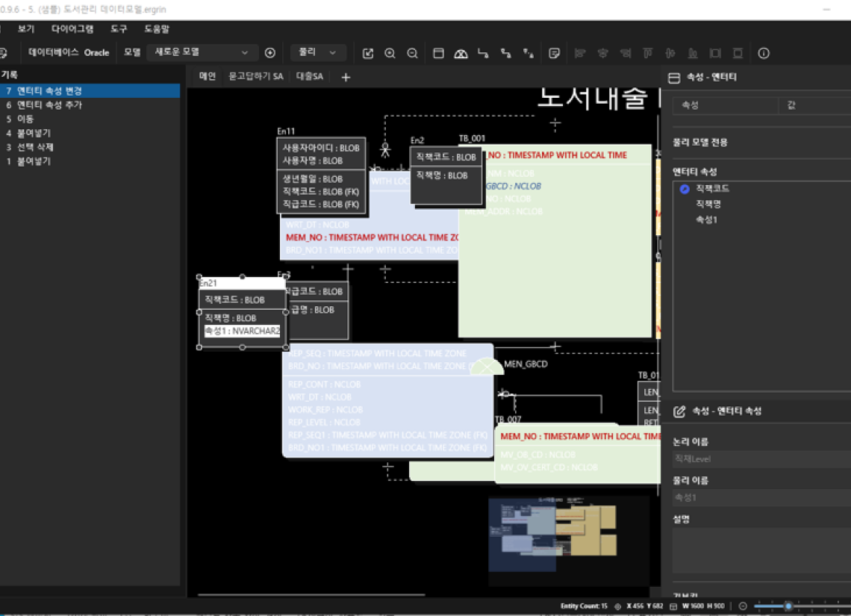The width and height of the screenshot is (851, 616).
Task: Add a new diagram tab with plus
Action: (x=346, y=78)
